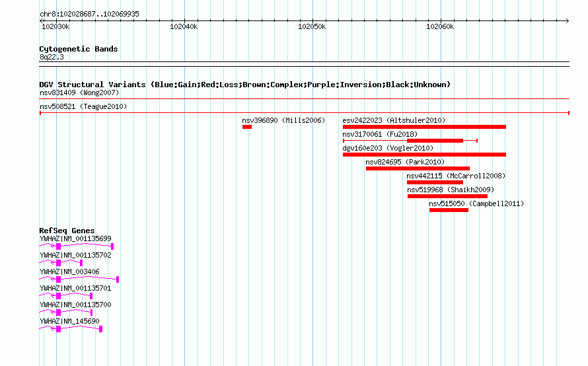Click the 102060k ruler tick label

[x=440, y=26]
